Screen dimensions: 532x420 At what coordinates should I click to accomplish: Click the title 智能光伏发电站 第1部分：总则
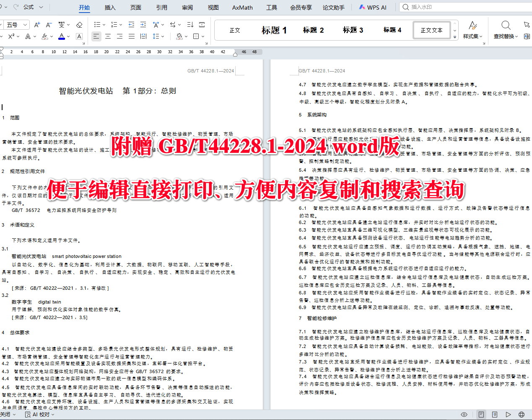(x=117, y=91)
